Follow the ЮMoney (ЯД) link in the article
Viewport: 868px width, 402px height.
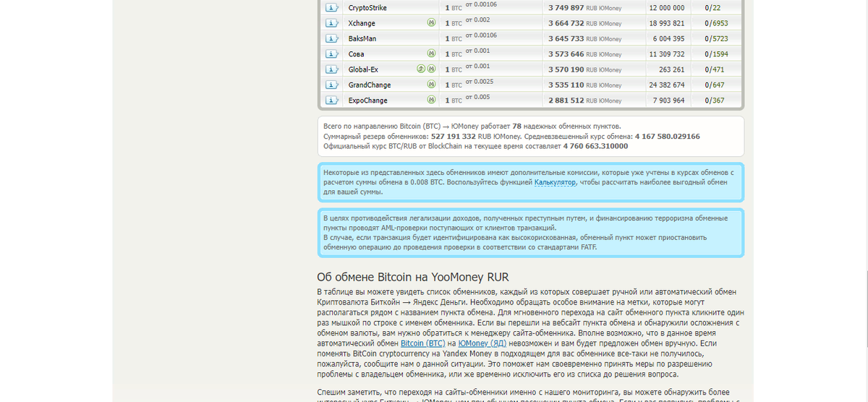coord(482,343)
